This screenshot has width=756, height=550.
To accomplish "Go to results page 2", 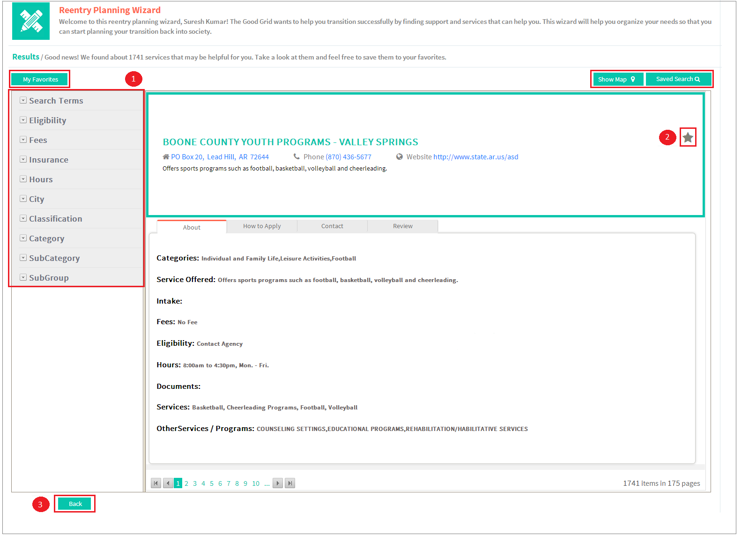I will [186, 483].
